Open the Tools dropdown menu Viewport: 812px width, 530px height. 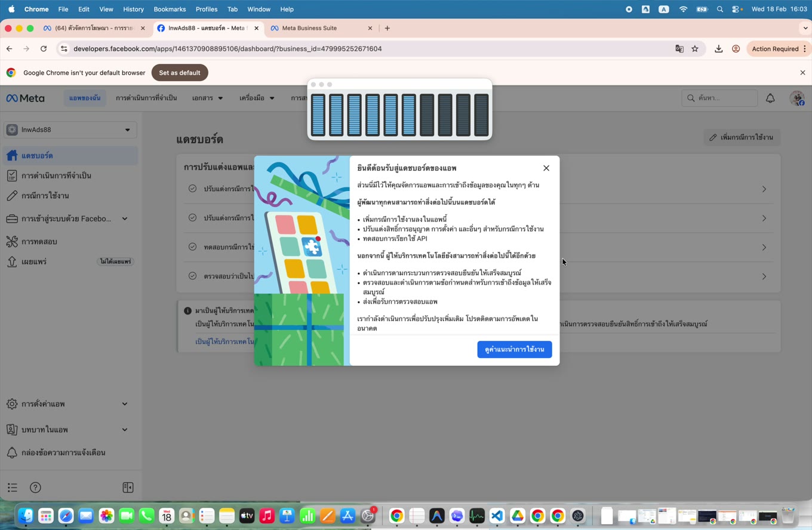[257, 98]
